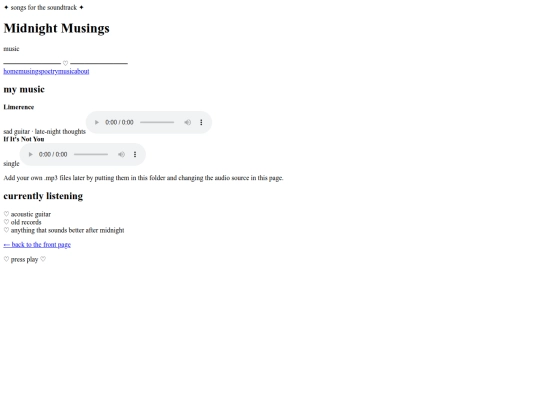Click the If It's Not You 0:00 / 0:00 time
Screen dimensions: 540x405
click(53, 154)
